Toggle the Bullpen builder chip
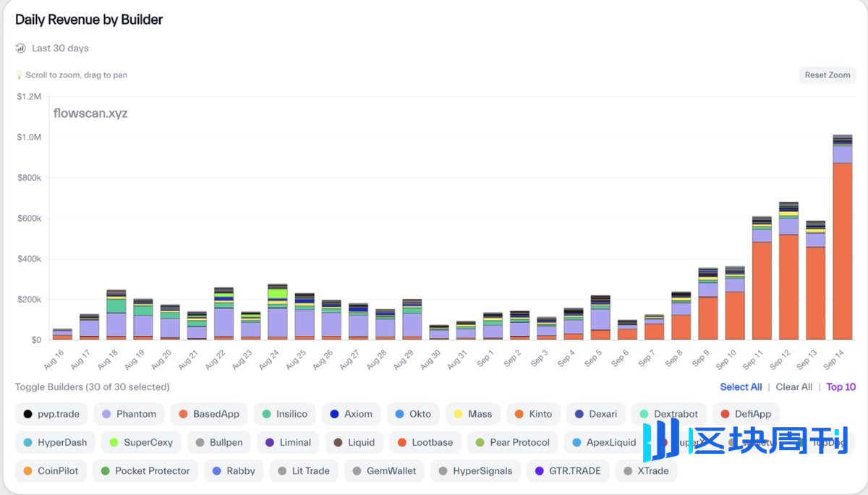Screen dimensions: 868x495 (x=220, y=442)
